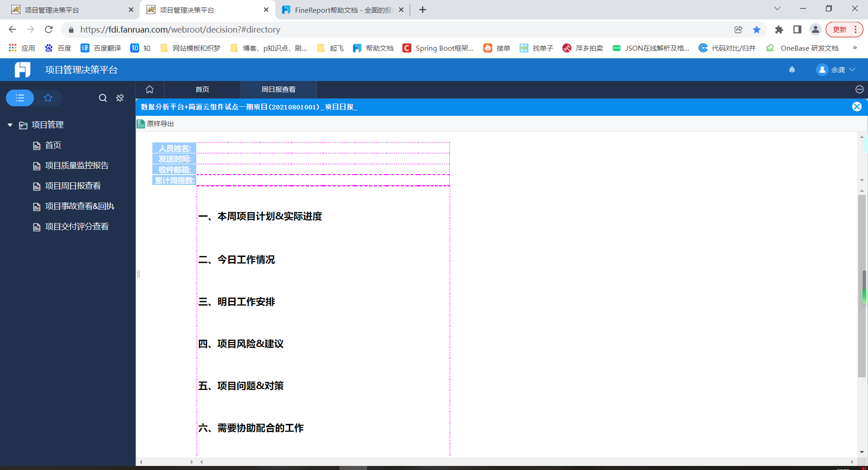Open the 应用 apps bookmark
This screenshot has width=868, height=470.
click(22, 48)
